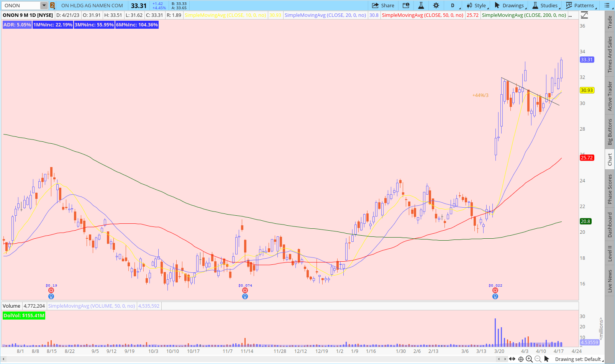The height and width of the screenshot is (364, 615).
Task: Open the Big Buttons side tab
Action: click(x=610, y=132)
